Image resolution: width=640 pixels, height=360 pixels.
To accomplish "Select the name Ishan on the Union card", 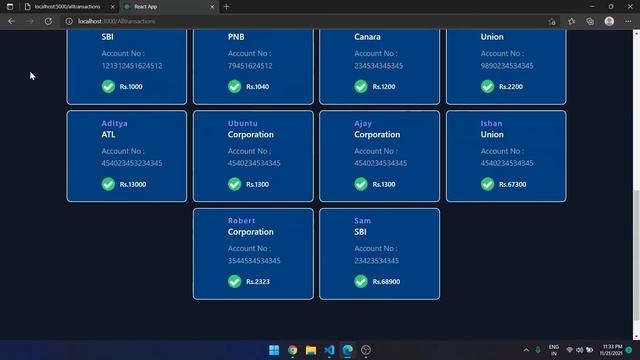I will 491,123.
